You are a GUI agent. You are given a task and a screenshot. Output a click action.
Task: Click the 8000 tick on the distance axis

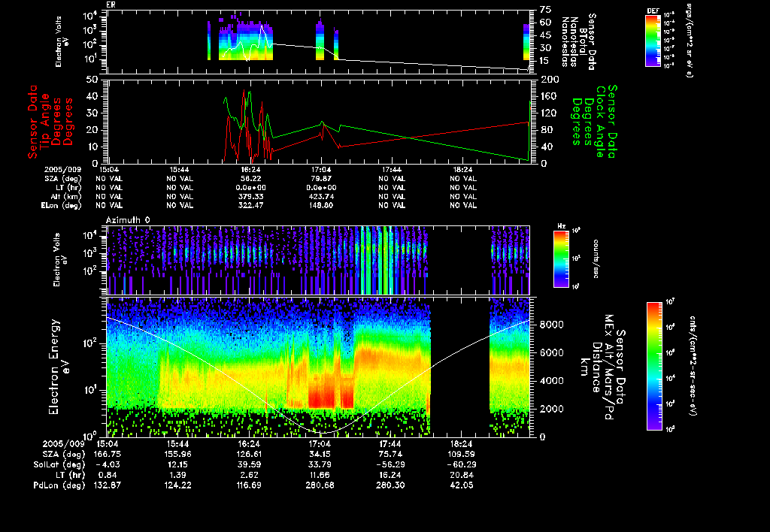(551, 325)
